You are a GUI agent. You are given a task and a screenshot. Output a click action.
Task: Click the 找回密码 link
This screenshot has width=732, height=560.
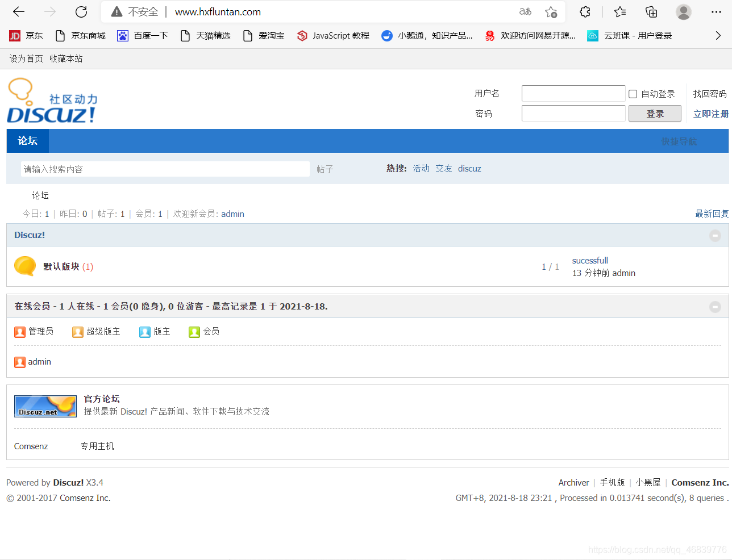(x=710, y=94)
